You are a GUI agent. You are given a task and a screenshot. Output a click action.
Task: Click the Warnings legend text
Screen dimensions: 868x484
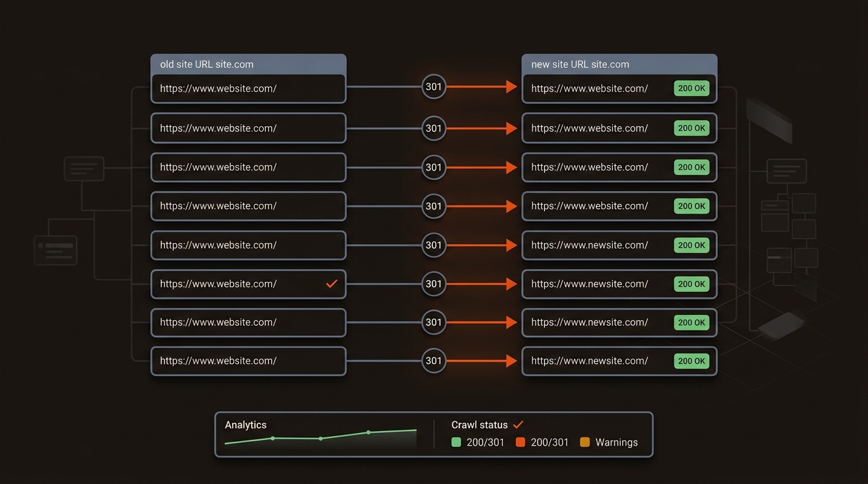coord(616,442)
